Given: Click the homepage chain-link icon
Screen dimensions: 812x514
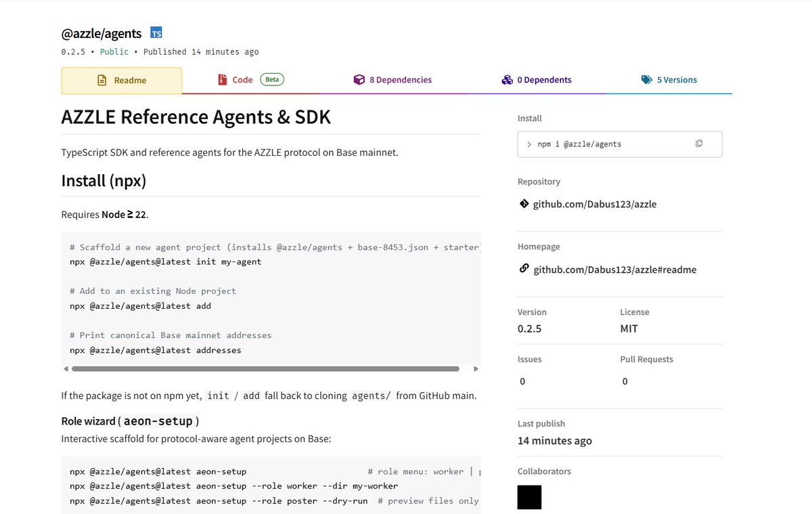Looking at the screenshot, I should coord(524,268).
